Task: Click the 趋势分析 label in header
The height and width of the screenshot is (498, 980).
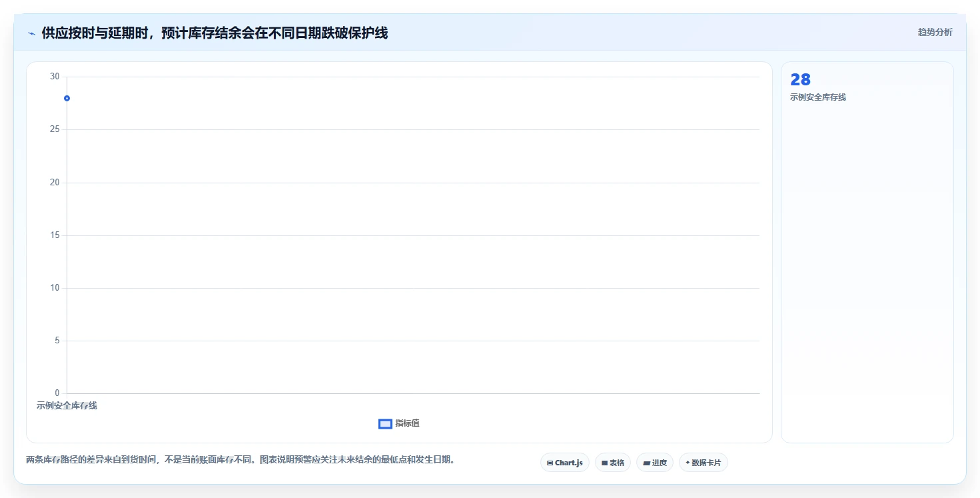Action: [935, 32]
